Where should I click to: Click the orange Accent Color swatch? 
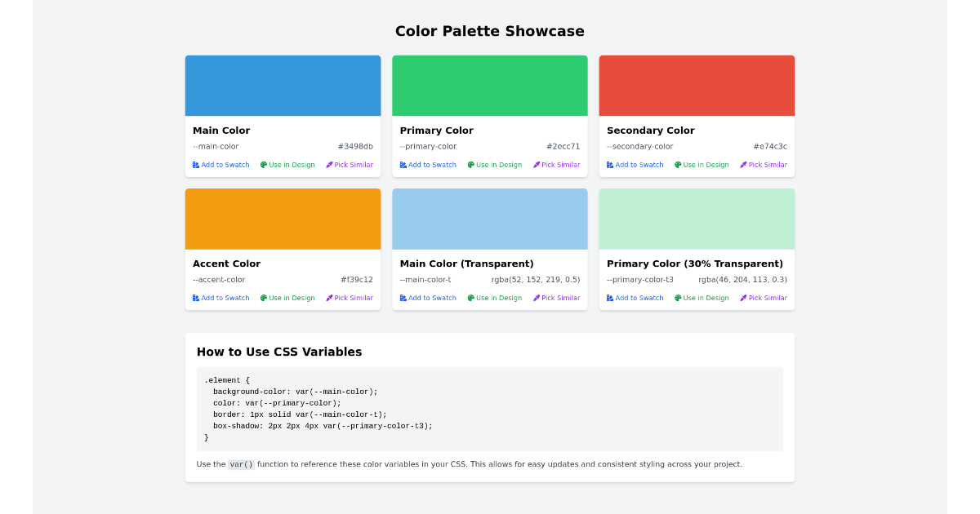pyautogui.click(x=283, y=218)
